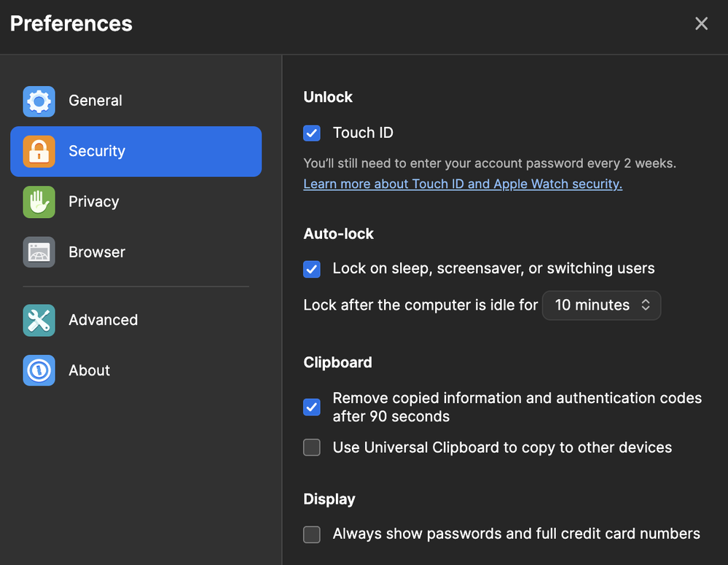The height and width of the screenshot is (565, 728).
Task: Click the About 1Password logo icon
Action: (x=39, y=370)
